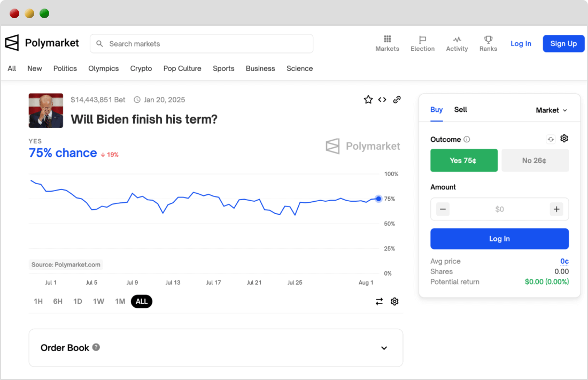
Task: Click the Will Biden finish his term? title
Action: [x=144, y=119]
